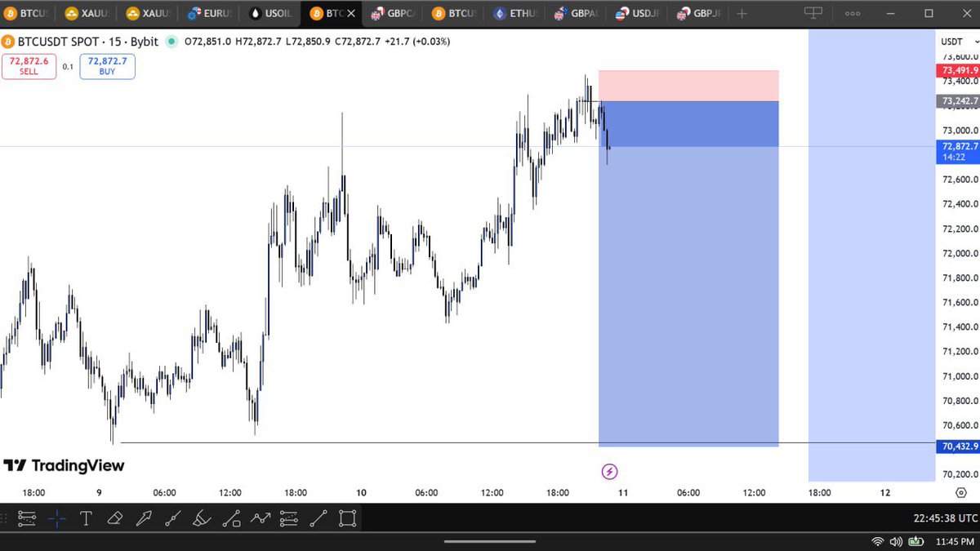Select the Trend line tool
980x551 pixels.
173,518
